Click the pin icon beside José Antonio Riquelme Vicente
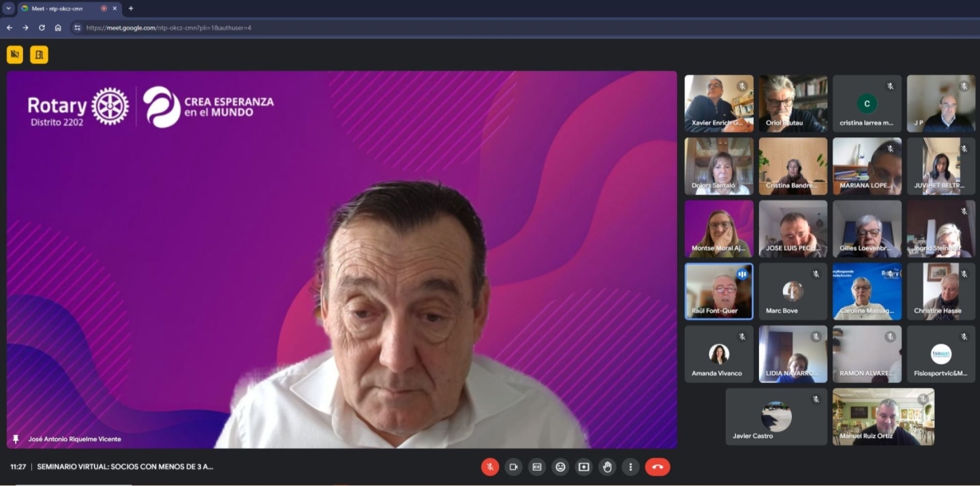The height and width of the screenshot is (486, 980). (15, 439)
